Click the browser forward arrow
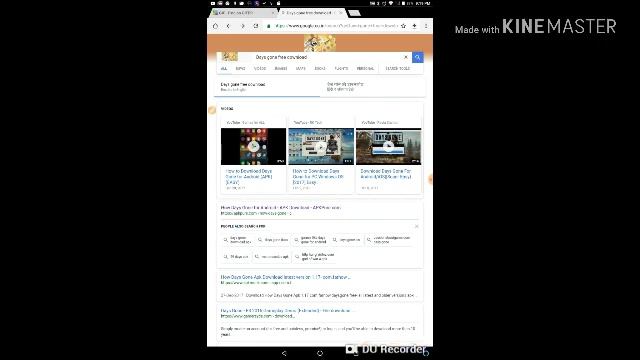 click(x=242, y=26)
